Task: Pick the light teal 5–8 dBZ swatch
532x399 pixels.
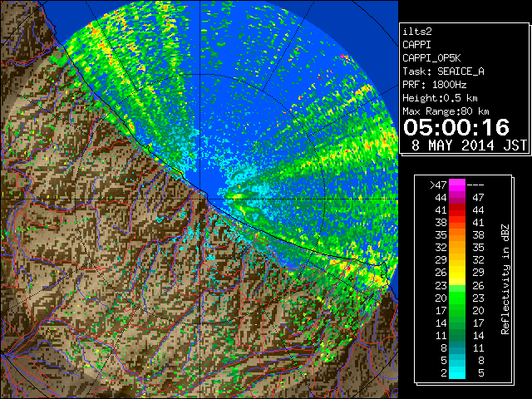Action: pos(457,361)
